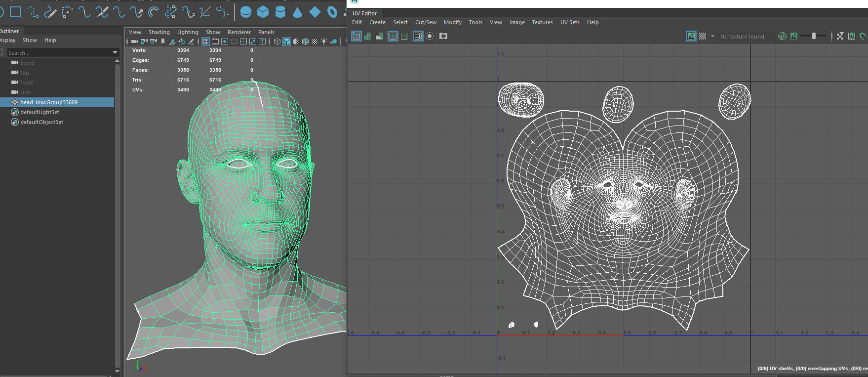Select the UV Editor tab
This screenshot has width=868, height=377.
[x=364, y=13]
